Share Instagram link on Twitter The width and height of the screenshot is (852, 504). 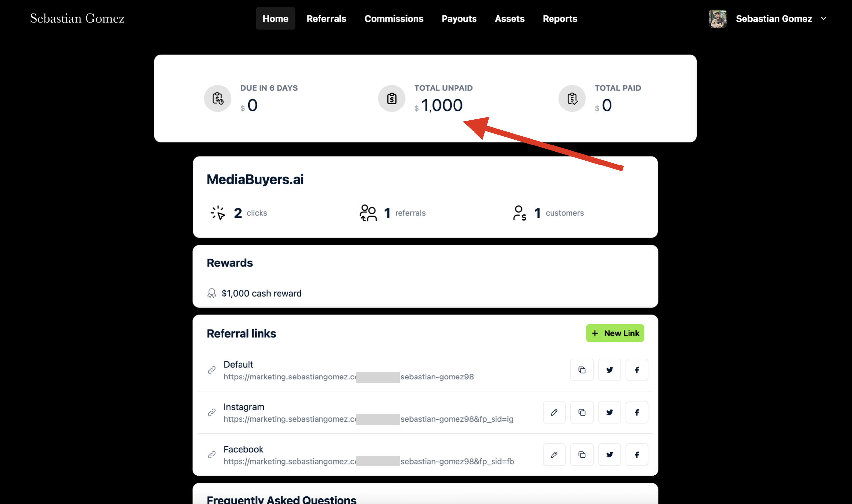pos(610,412)
